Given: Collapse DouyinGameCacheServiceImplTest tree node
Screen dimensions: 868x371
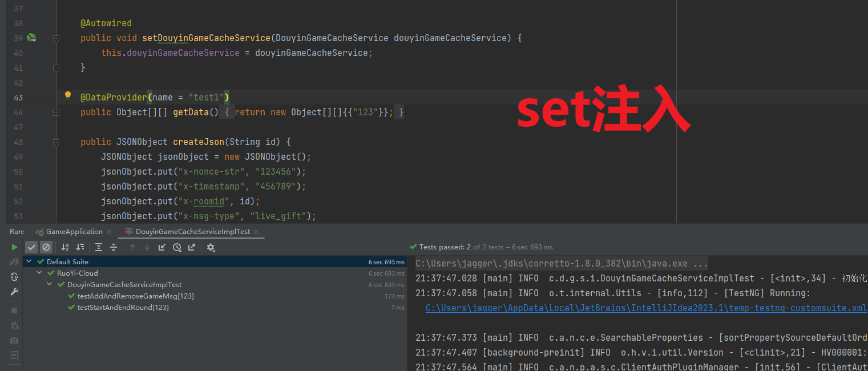Looking at the screenshot, I should click(x=50, y=284).
